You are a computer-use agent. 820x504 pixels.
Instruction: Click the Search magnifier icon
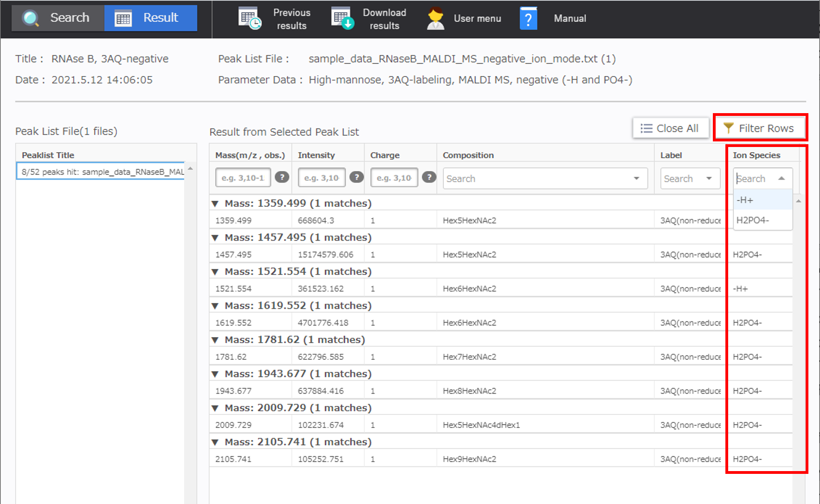point(31,19)
